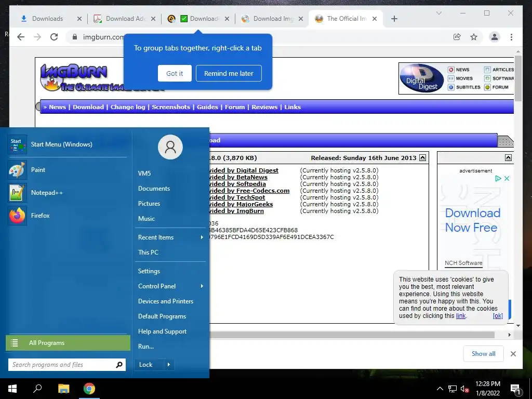This screenshot has width=532, height=399.
Task: Open Lock power options arrow
Action: [169, 365]
